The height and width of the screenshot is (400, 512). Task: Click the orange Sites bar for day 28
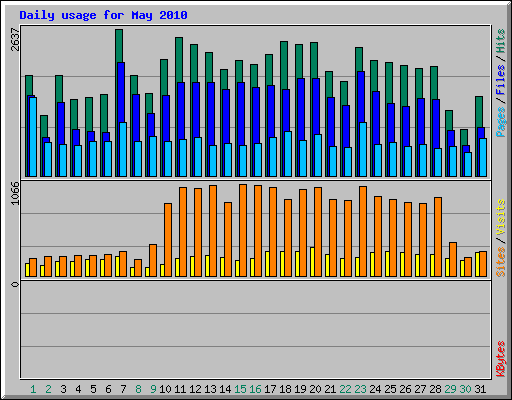click(x=438, y=237)
